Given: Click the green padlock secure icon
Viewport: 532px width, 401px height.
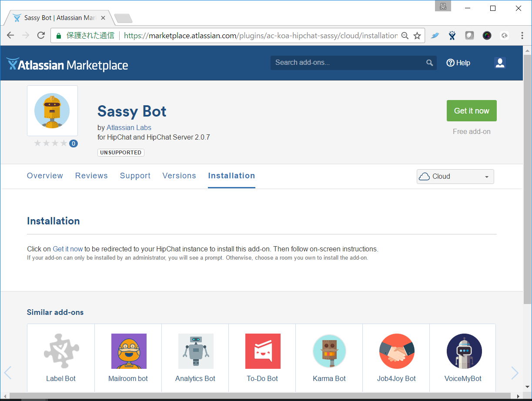Looking at the screenshot, I should tap(59, 36).
